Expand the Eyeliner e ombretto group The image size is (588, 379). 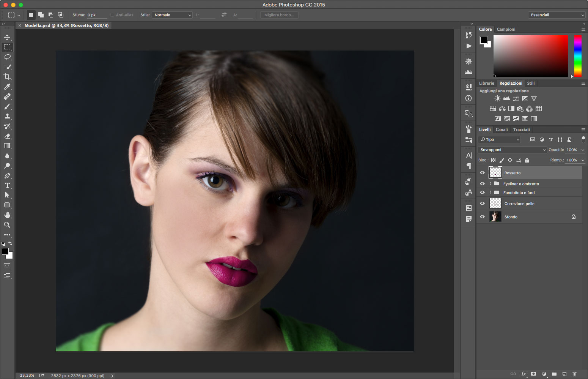pos(490,183)
